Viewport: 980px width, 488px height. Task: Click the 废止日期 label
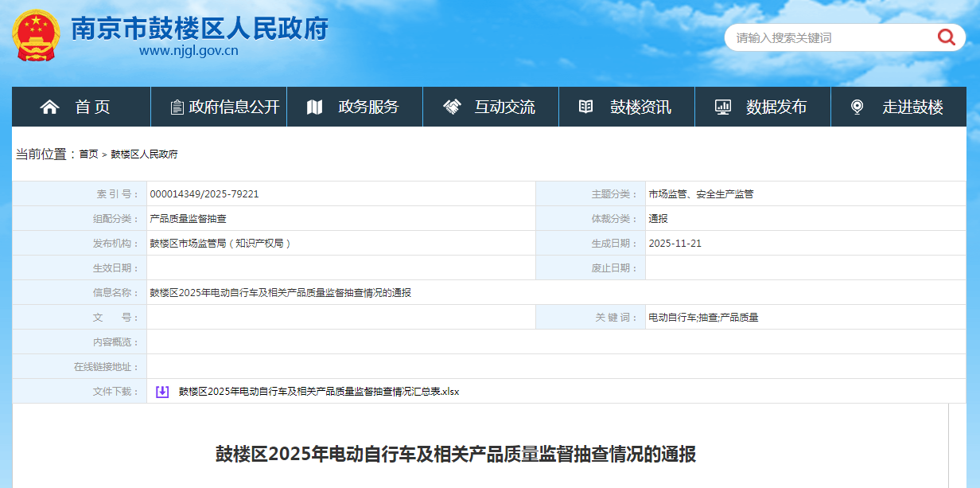(615, 268)
